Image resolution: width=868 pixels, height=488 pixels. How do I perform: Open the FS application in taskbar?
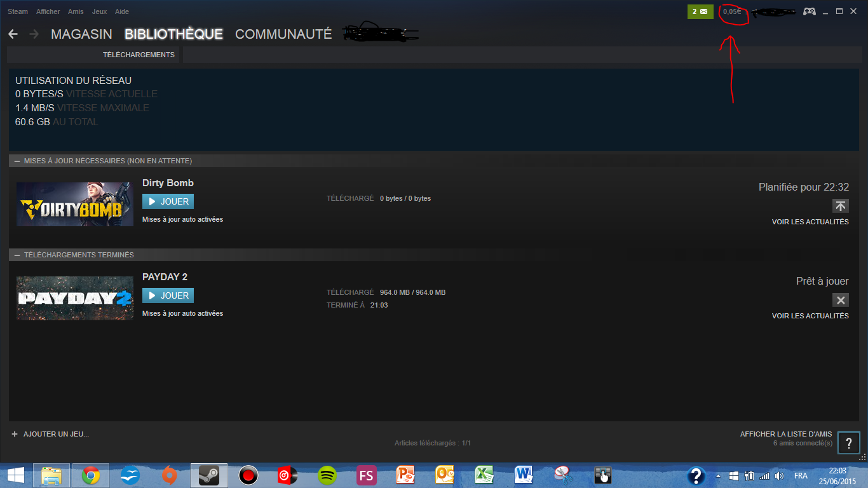[366, 475]
